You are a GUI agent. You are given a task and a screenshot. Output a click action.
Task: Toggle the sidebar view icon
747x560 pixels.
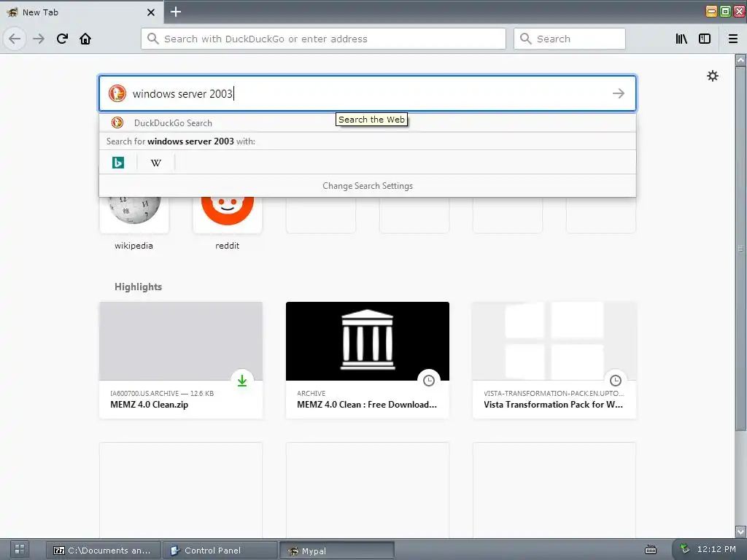[705, 39]
